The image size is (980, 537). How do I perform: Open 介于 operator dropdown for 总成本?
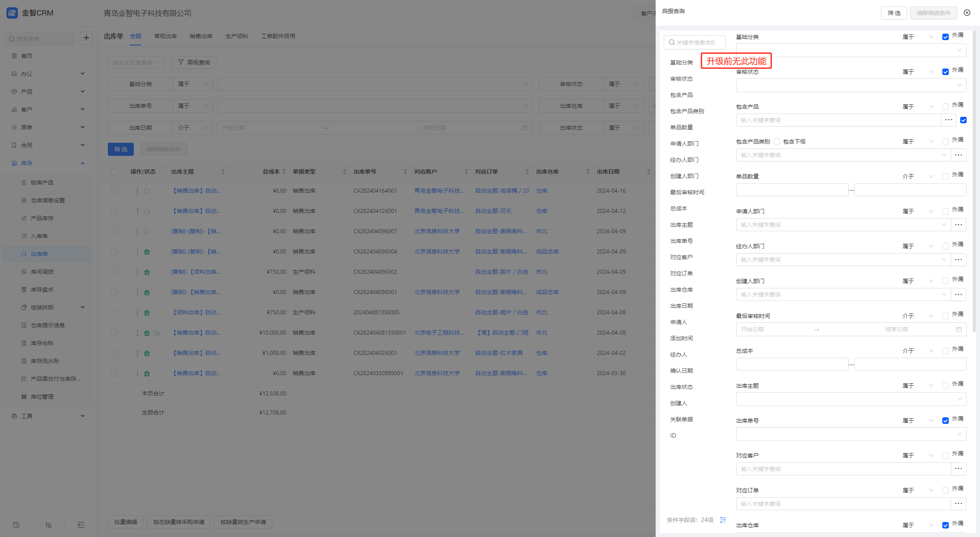point(918,351)
